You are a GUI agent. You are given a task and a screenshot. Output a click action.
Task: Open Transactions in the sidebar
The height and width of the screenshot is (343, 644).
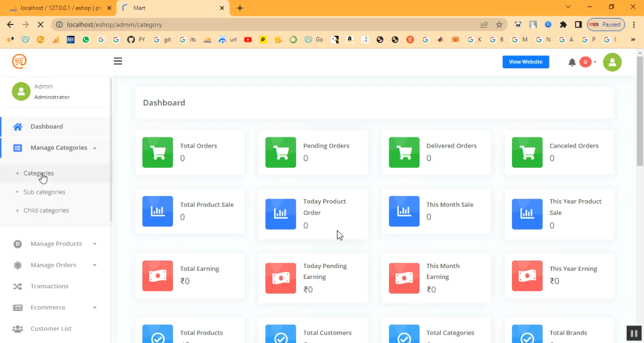click(49, 287)
